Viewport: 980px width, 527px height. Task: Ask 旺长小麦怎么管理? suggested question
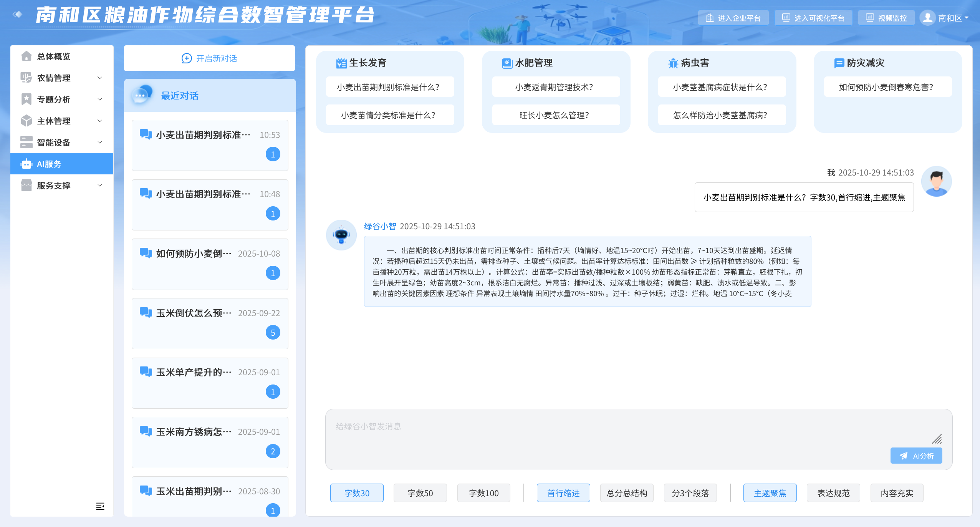(556, 115)
